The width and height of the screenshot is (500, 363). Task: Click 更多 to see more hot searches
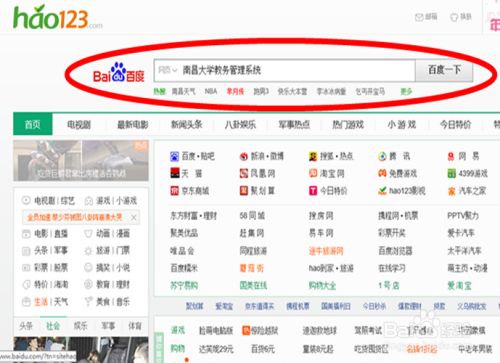[406, 91]
